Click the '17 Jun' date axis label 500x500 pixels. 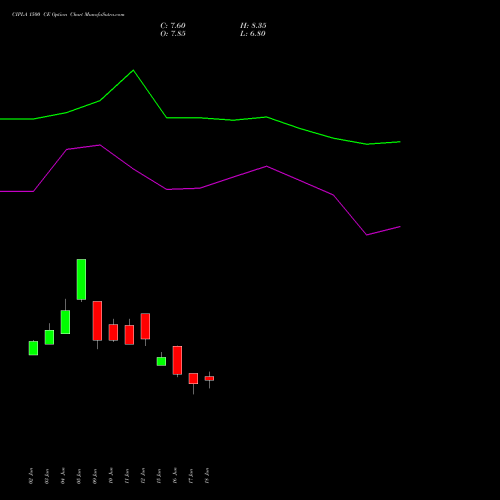point(191,476)
